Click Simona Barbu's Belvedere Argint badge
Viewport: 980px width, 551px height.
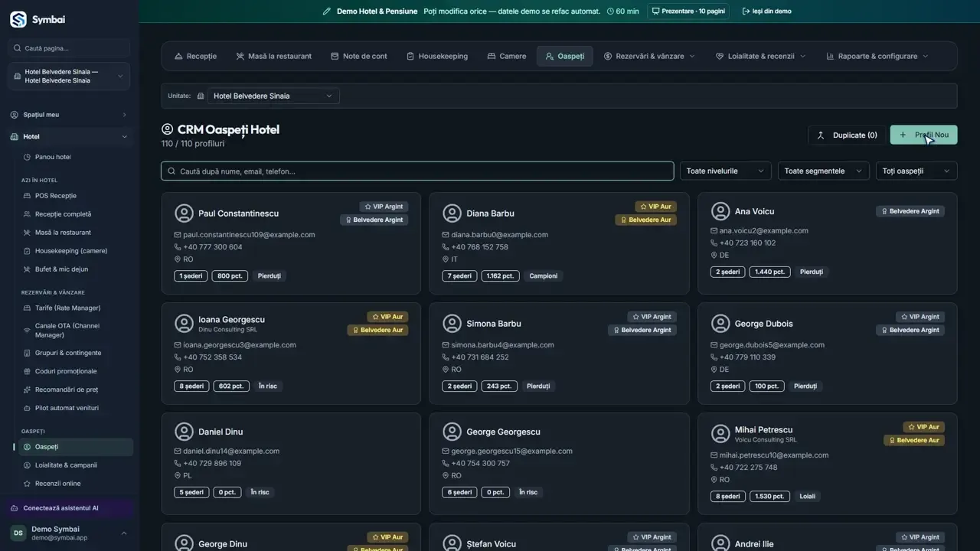[642, 331]
